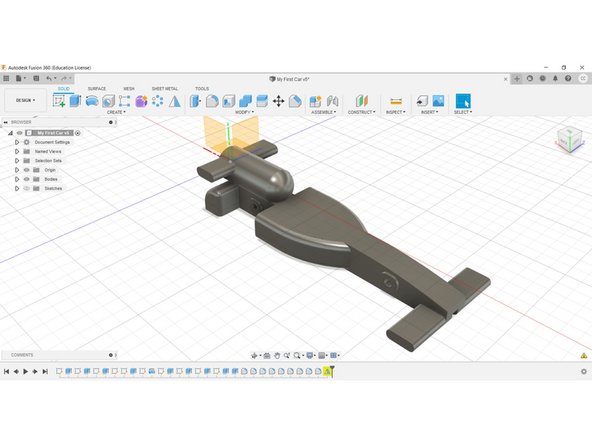592x444 pixels.
Task: Open the Pan hand tool
Action: pyautogui.click(x=277, y=355)
